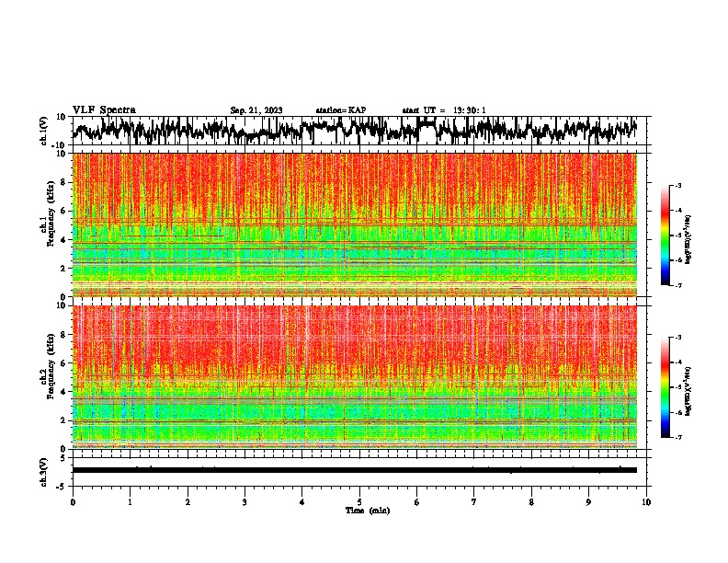Click time axis tick label "3"
Viewport: 728px width, 563px height.
click(245, 502)
